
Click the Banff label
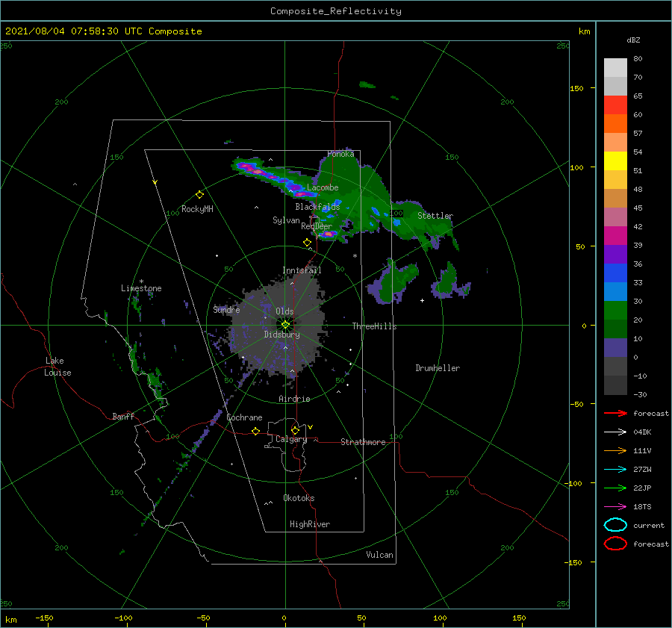(x=123, y=416)
